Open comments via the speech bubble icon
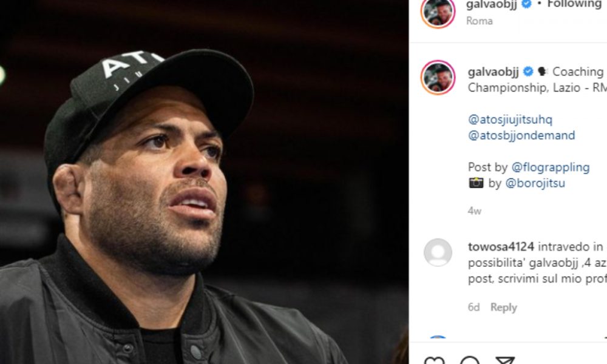Screen dimensions: 607x364 click(469, 362)
